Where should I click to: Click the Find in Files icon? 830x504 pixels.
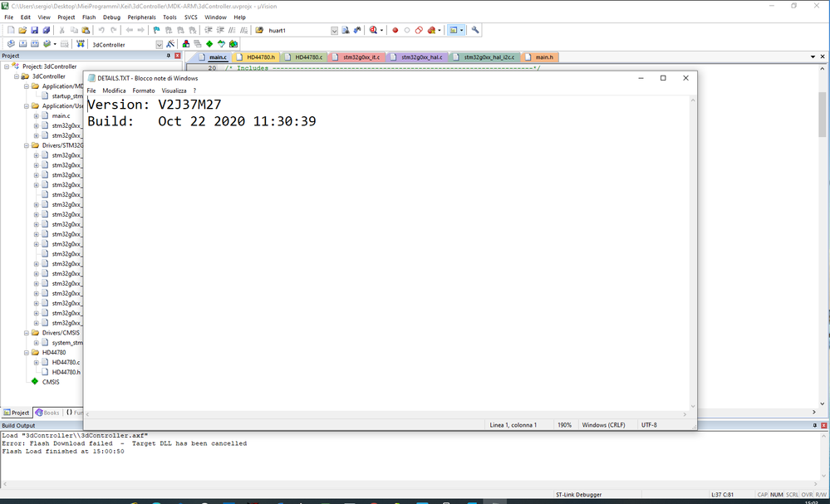point(259,30)
